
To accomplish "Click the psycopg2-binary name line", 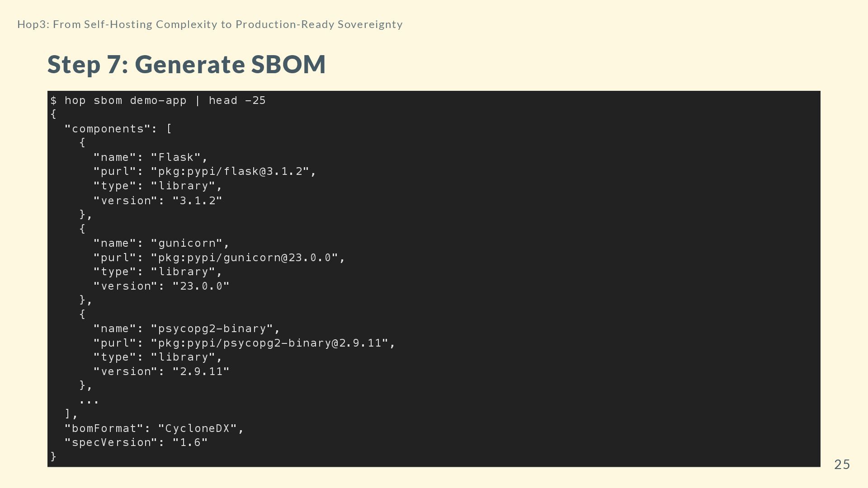I will click(187, 328).
